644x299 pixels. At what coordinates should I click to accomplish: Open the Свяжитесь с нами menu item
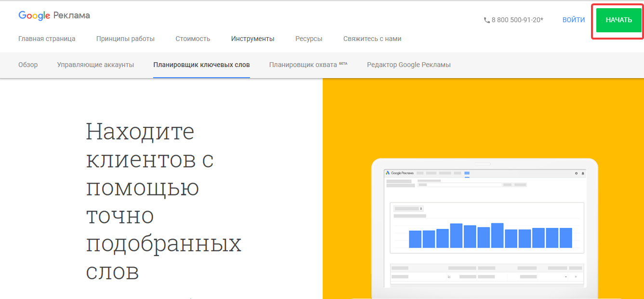[372, 39]
